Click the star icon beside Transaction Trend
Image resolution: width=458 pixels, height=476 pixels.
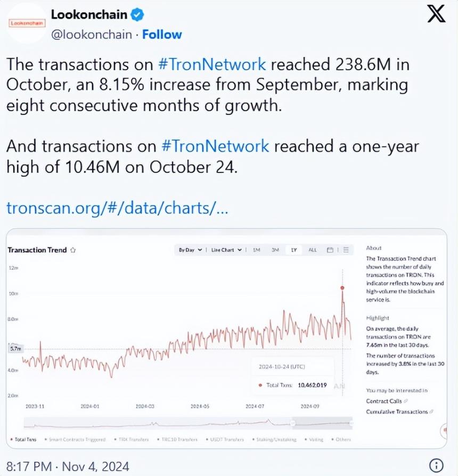click(73, 250)
